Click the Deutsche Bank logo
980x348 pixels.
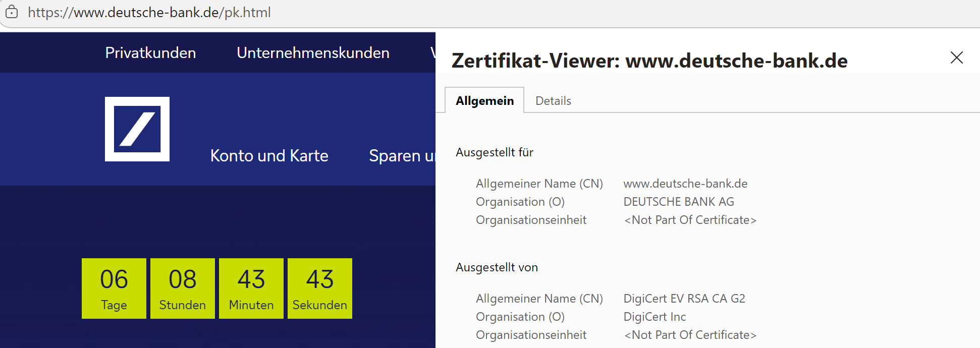pos(137,129)
